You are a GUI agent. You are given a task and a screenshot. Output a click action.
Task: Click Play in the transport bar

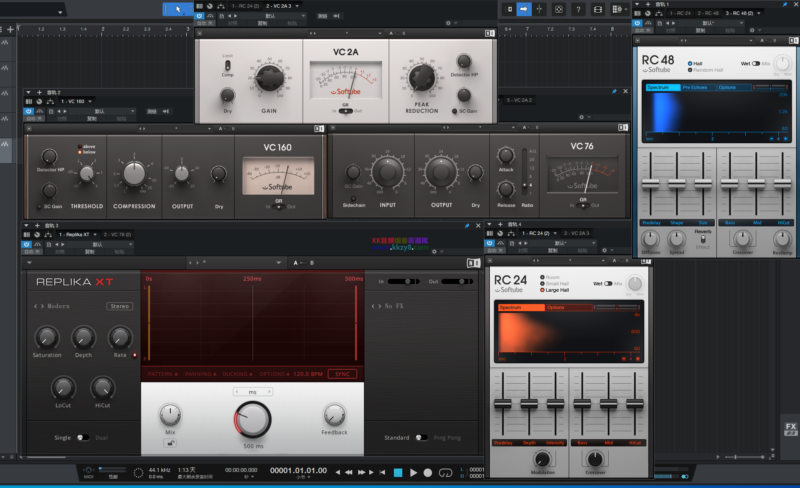point(413,473)
